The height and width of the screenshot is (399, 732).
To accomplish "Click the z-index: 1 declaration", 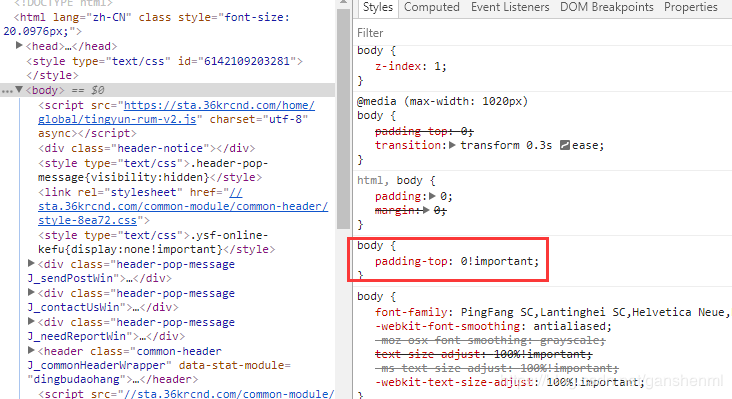I will click(411, 66).
